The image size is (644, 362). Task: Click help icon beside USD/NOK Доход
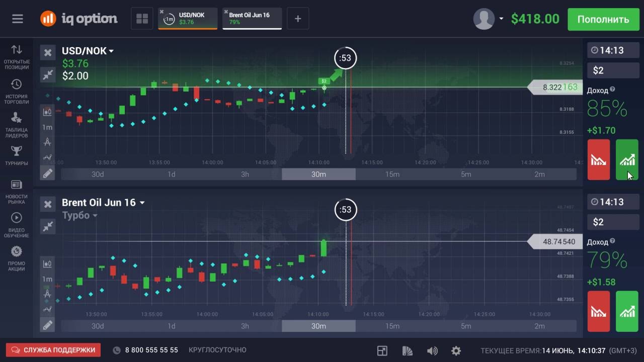pyautogui.click(x=612, y=89)
